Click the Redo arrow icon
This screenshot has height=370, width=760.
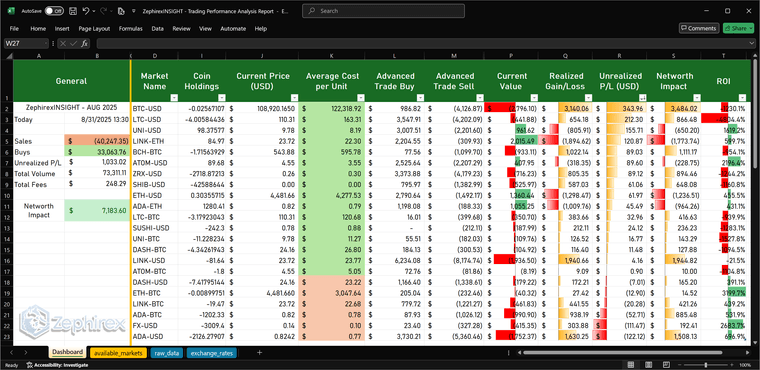(x=103, y=11)
